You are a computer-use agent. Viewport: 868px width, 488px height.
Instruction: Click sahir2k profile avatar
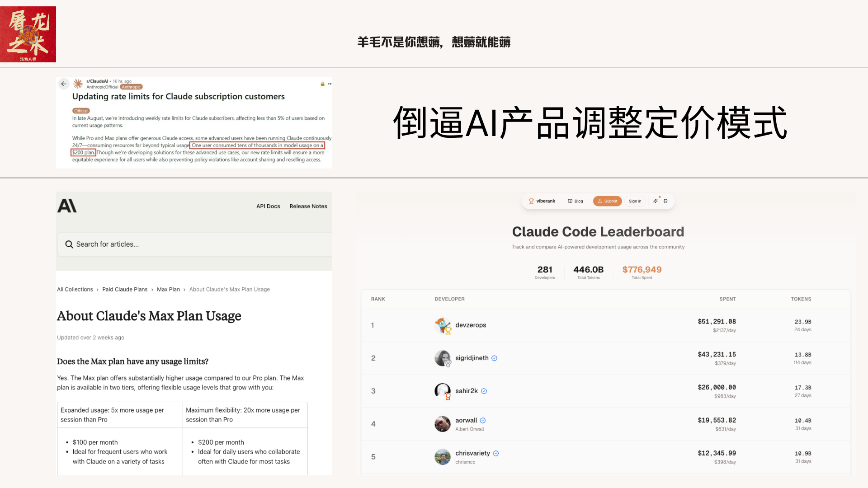[443, 391]
